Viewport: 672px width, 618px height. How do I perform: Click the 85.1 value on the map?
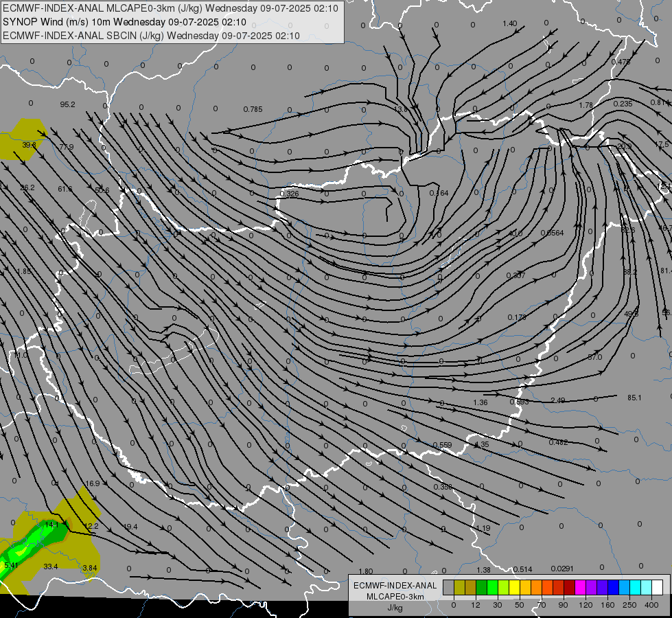(634, 398)
